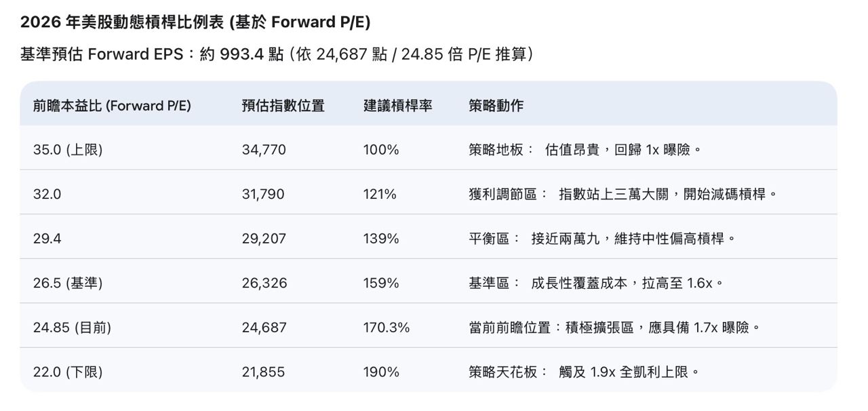The width and height of the screenshot is (868, 411).
Task: Click the 121% leverage rate cell
Action: pyautogui.click(x=380, y=195)
